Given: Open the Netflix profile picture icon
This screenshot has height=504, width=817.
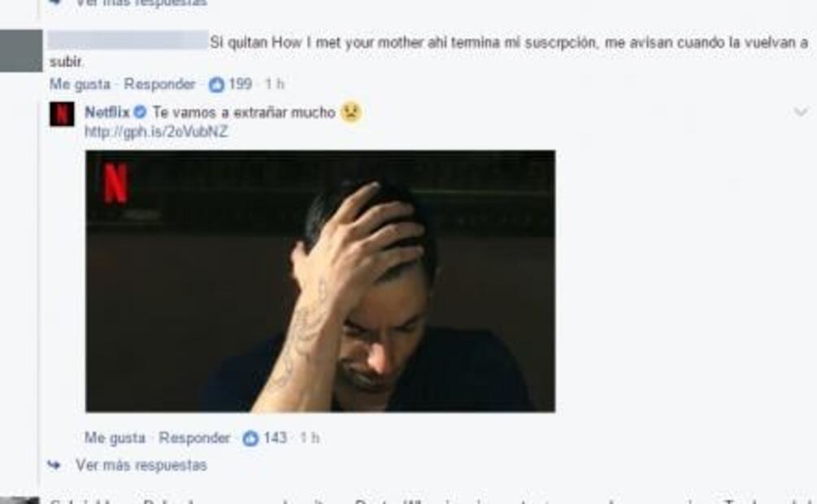Looking at the screenshot, I should coord(62,114).
